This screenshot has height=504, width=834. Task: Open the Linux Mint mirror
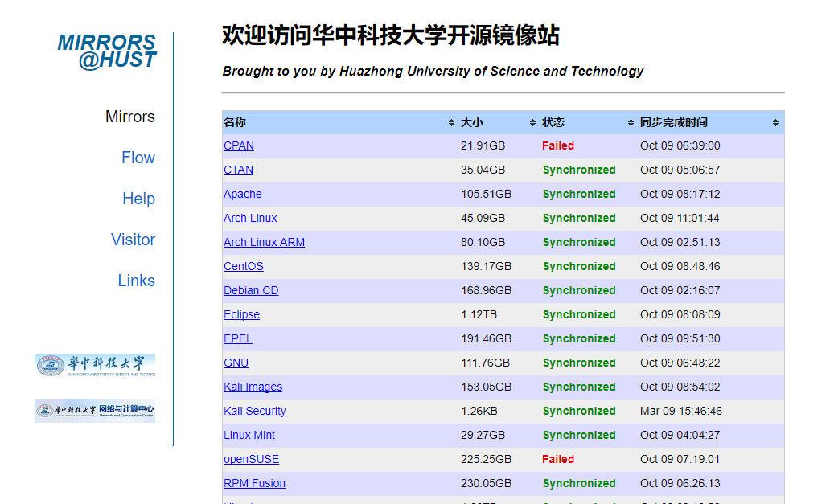click(249, 435)
